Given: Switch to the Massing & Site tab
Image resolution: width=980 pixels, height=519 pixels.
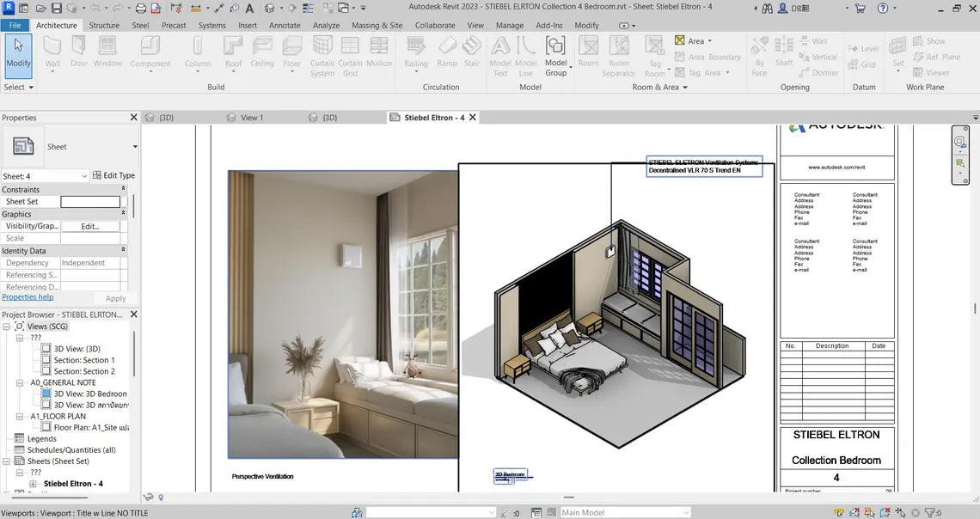Looking at the screenshot, I should 377,26.
